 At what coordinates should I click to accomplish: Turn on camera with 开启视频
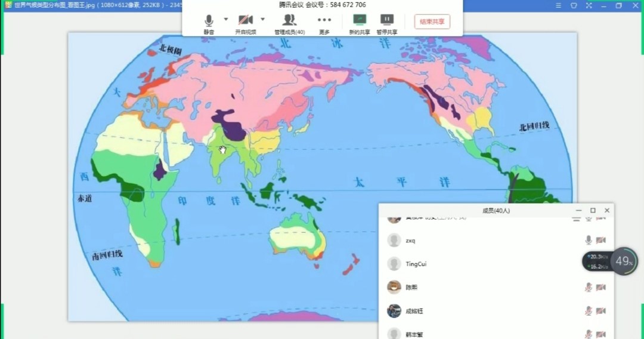pyautogui.click(x=245, y=21)
